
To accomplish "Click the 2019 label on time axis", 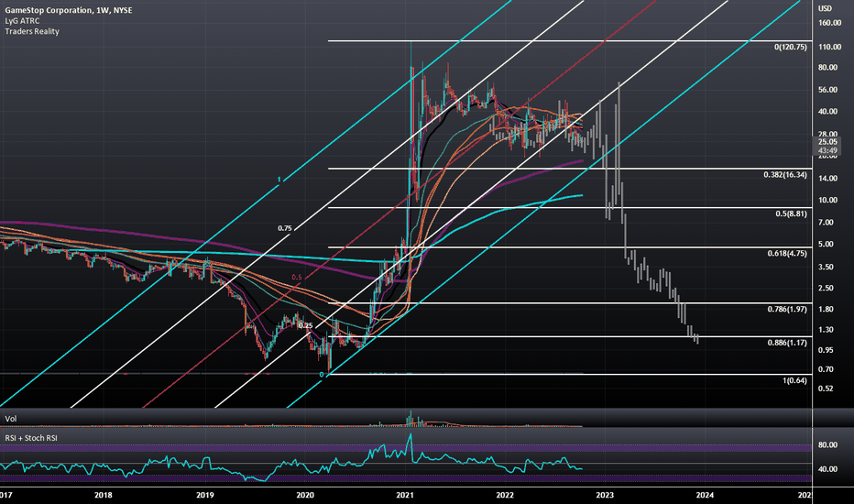I will click(204, 495).
